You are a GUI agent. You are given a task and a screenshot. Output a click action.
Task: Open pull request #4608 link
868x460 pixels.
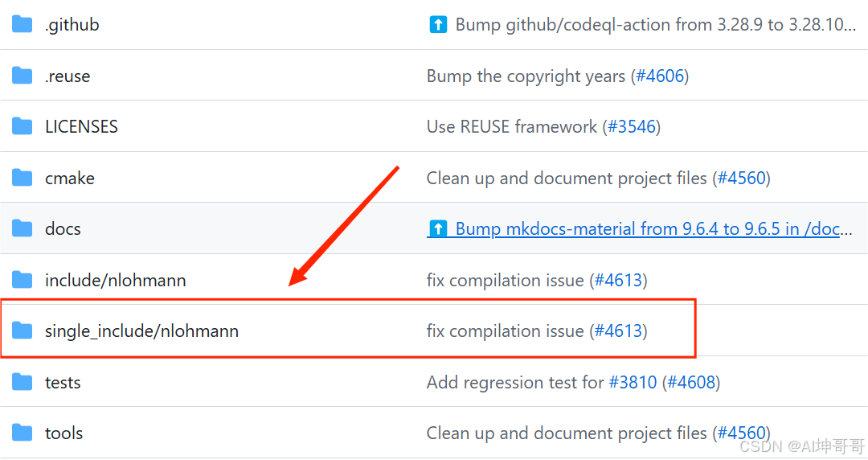point(691,383)
